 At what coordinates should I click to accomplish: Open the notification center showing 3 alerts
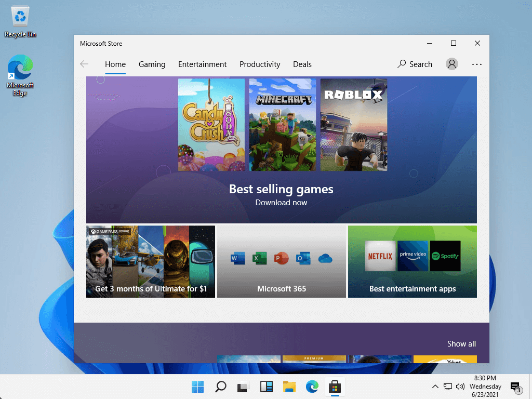[x=515, y=387]
